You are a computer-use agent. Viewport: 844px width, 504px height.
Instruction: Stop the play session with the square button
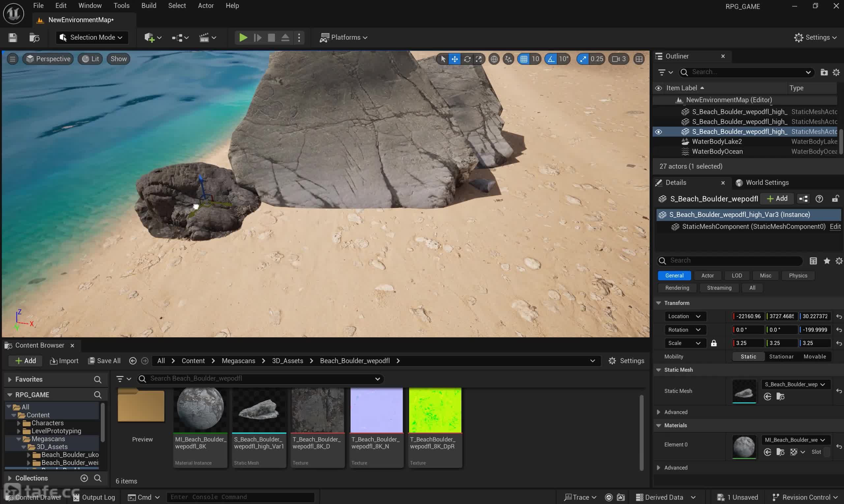point(271,37)
